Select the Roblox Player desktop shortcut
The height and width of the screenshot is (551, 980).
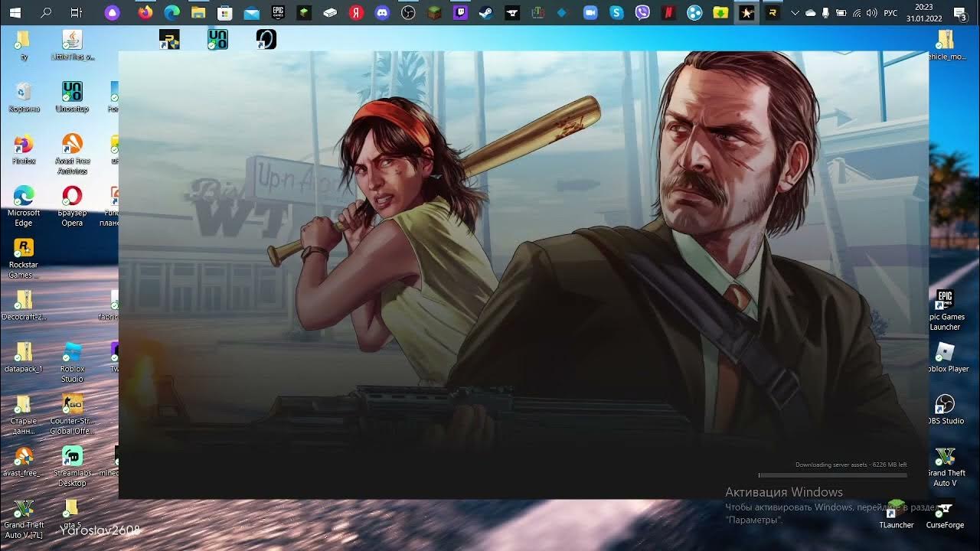coord(946,357)
